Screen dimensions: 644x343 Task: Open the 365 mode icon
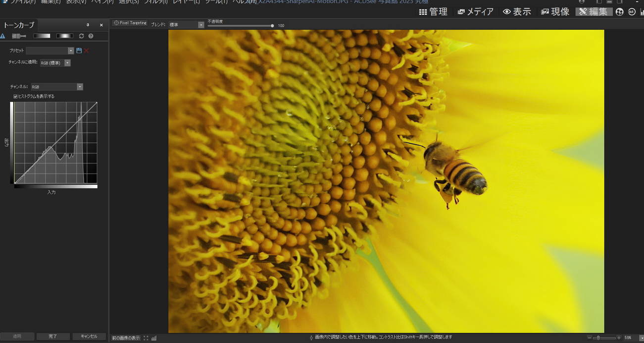click(x=632, y=12)
